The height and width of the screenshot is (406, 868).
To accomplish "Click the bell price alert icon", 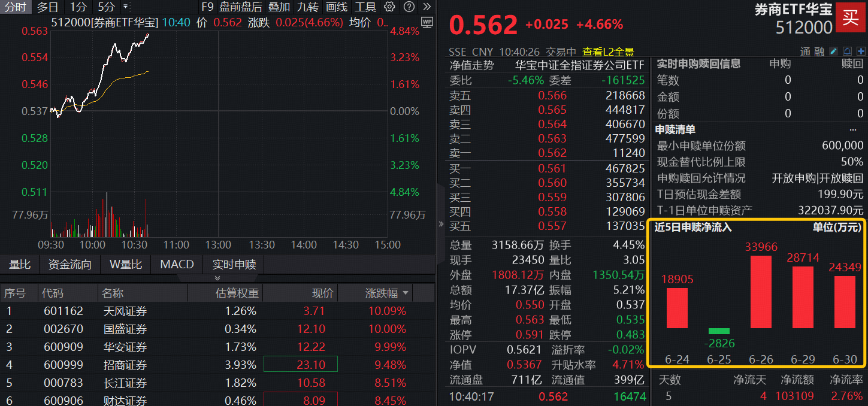I will coord(847,51).
